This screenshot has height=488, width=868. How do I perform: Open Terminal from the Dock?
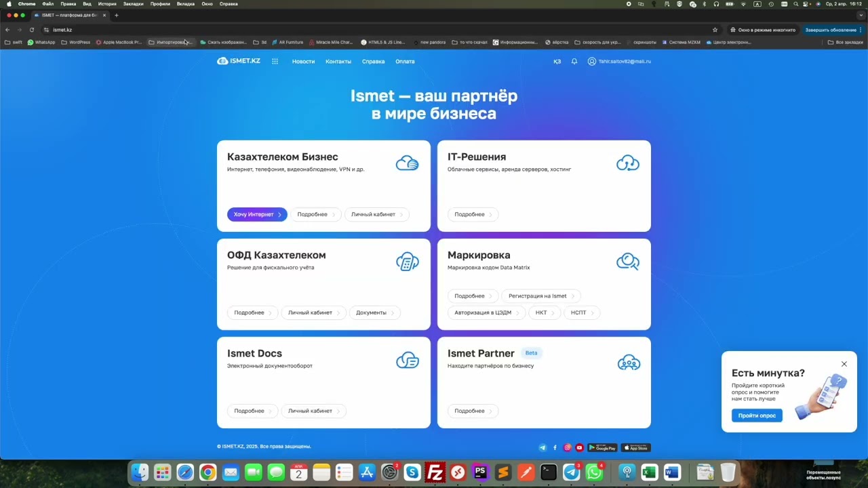coord(549,472)
